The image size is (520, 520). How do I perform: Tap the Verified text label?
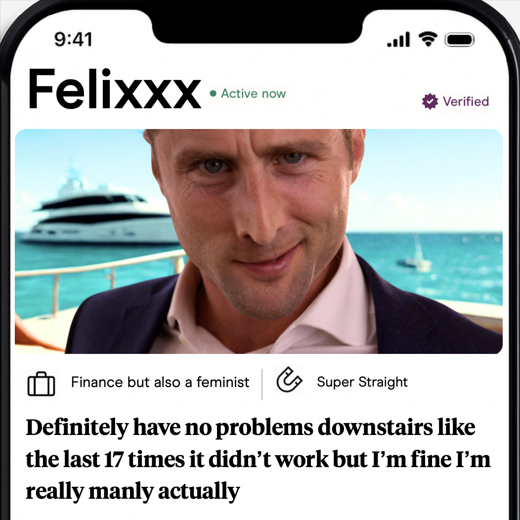click(x=466, y=101)
